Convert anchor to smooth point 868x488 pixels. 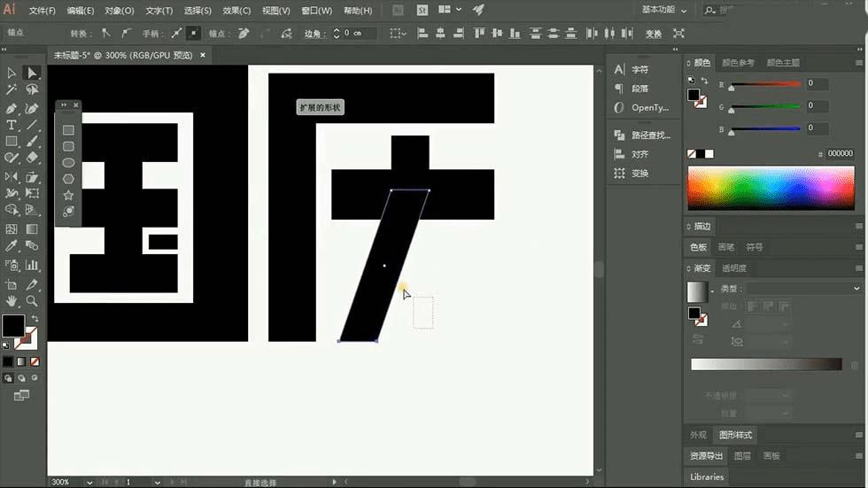[126, 33]
